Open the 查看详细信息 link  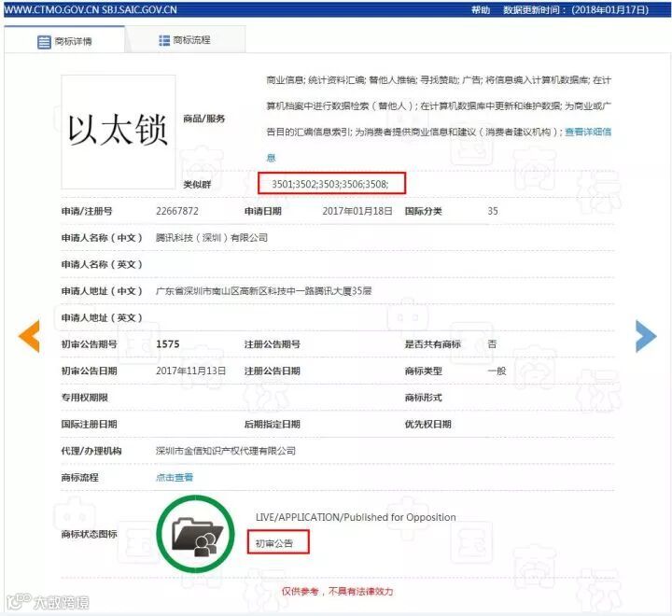pos(588,132)
